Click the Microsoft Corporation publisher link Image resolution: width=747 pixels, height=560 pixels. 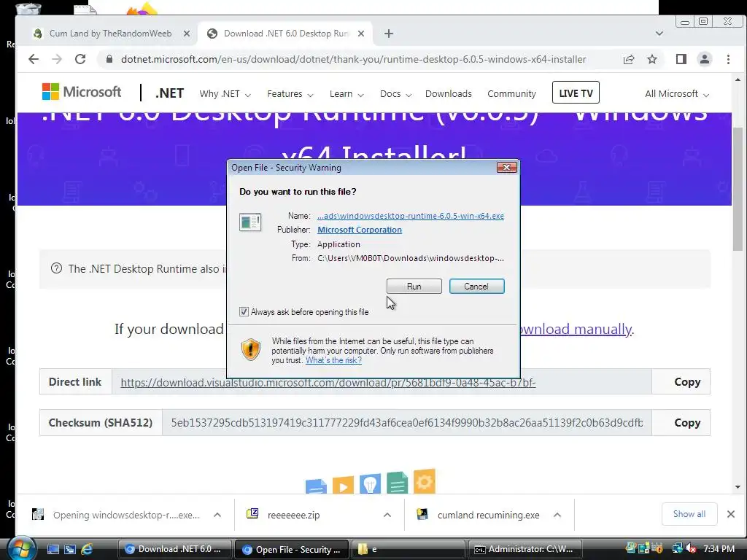[x=360, y=230]
